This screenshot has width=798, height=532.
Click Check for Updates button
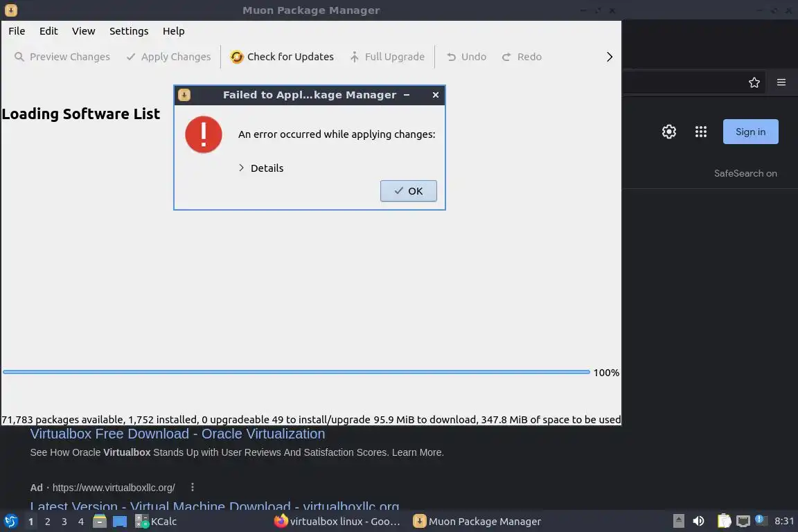(282, 57)
